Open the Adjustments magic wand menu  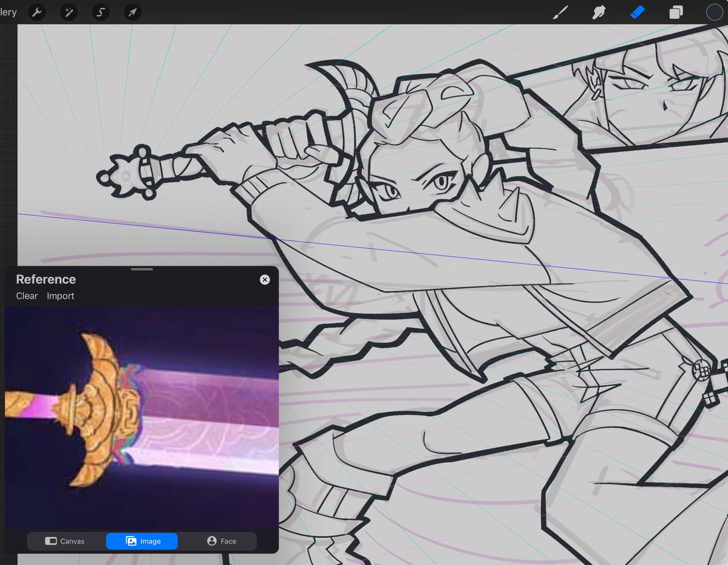tap(69, 12)
